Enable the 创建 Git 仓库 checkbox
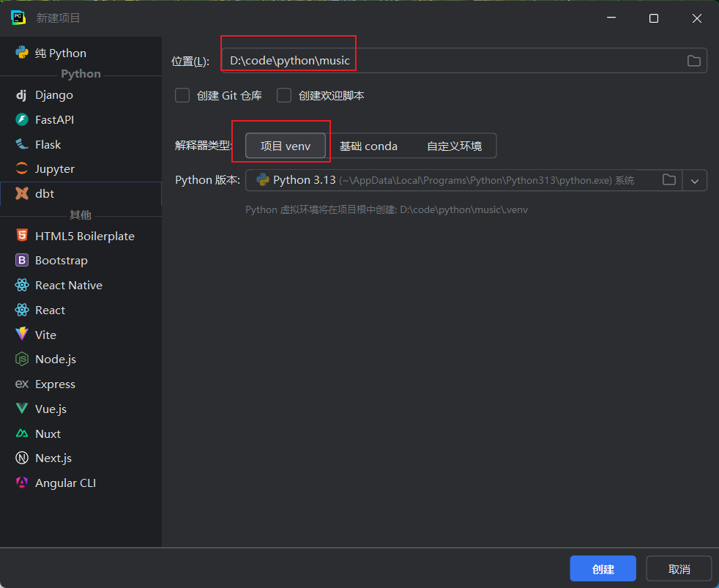The image size is (719, 588). tap(182, 95)
